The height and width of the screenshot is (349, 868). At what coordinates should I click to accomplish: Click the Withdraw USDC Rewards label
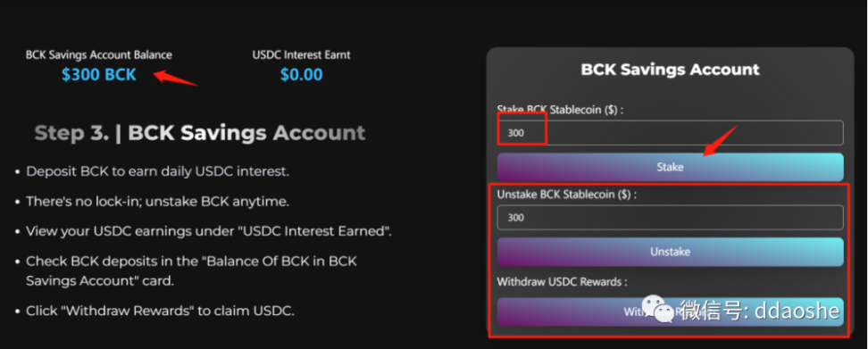(x=562, y=282)
